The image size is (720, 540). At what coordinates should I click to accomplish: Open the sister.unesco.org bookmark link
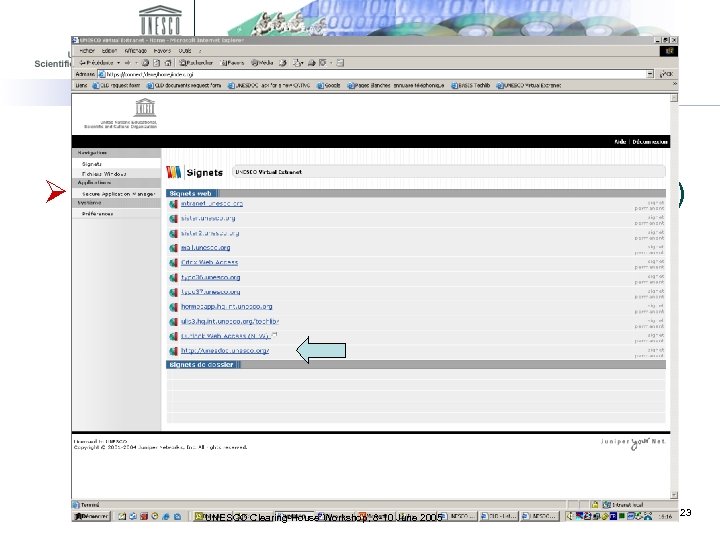pos(208,218)
